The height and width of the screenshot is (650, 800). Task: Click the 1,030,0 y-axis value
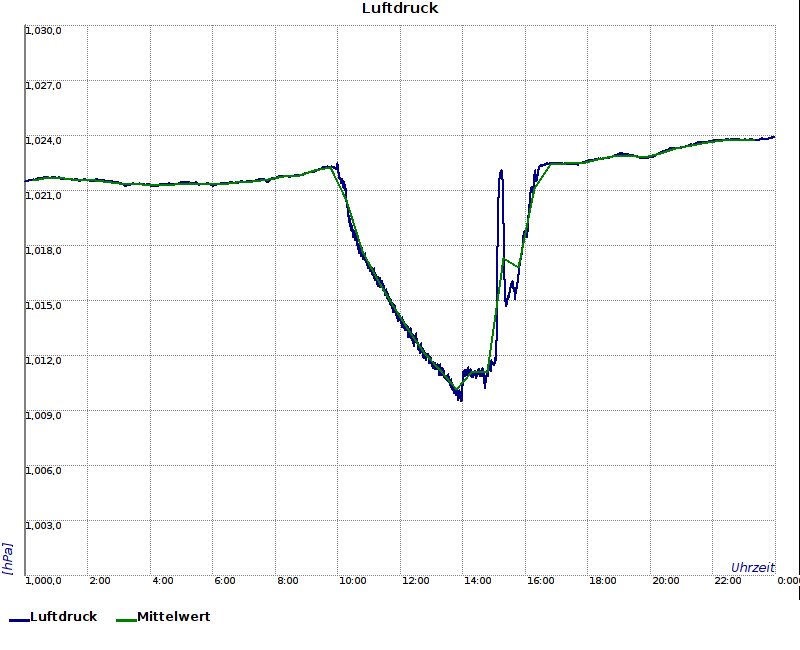click(43, 31)
